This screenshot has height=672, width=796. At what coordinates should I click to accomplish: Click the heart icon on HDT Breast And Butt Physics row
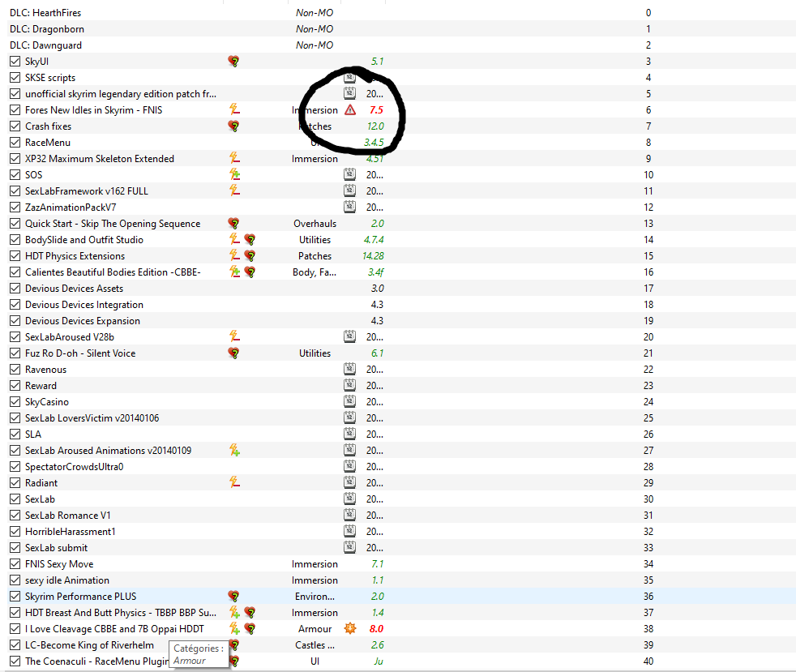(x=250, y=613)
